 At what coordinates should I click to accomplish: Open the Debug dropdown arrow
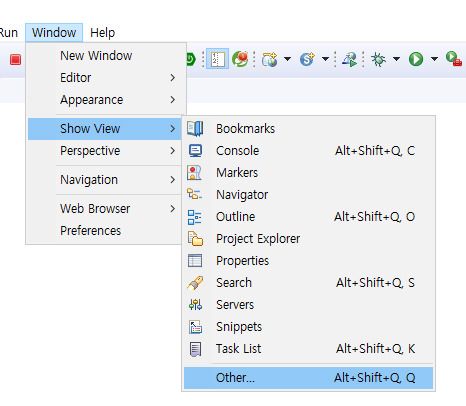[x=396, y=59]
